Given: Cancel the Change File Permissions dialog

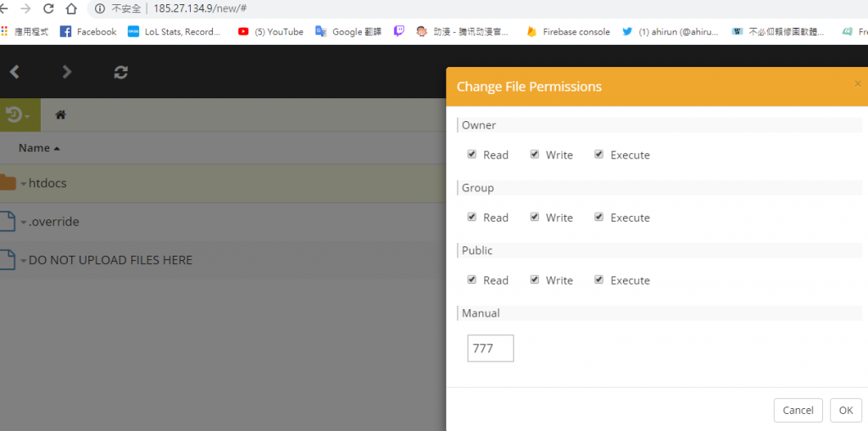Looking at the screenshot, I should coord(798,410).
